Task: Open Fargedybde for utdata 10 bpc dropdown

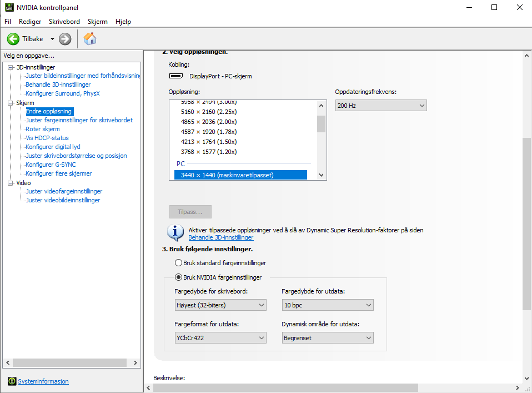Action: pyautogui.click(x=328, y=305)
